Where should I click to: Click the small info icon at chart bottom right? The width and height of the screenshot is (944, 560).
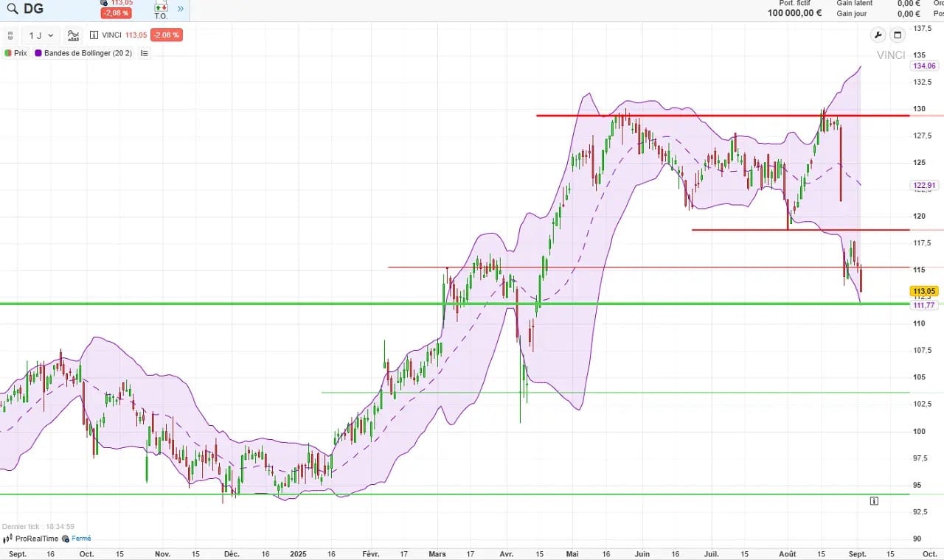click(x=874, y=501)
